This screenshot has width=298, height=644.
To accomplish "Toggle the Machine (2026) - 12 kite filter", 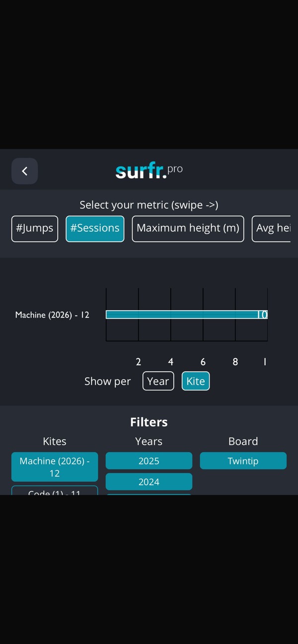I will coord(55,467).
